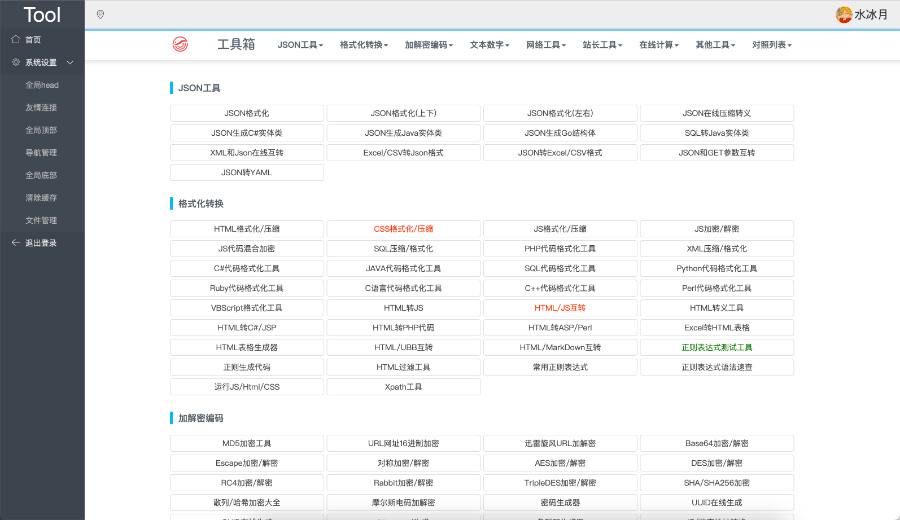Click the red HTML/JS互转 link
This screenshot has height=520, width=900.
coord(560,308)
